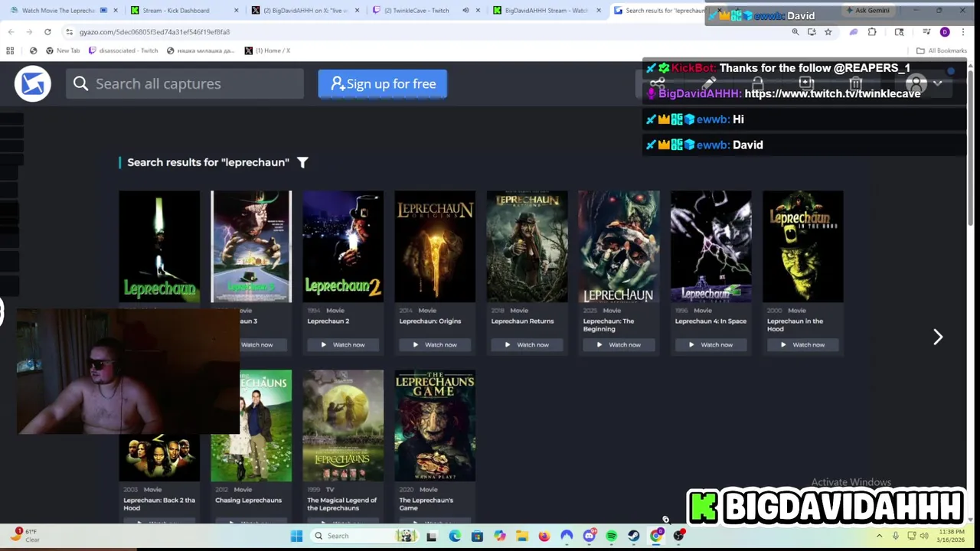Open the search results filter icon
980x551 pixels.
(x=302, y=162)
